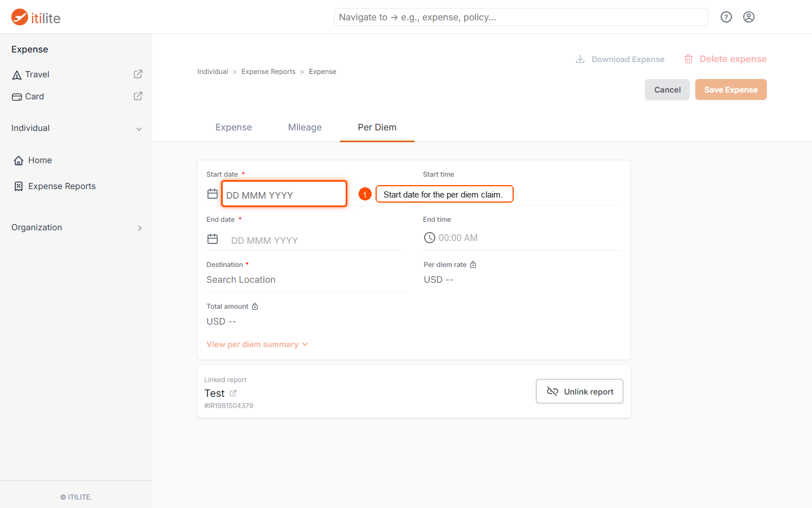The image size is (812, 508).
Task: Click the Per diem rate USD value
Action: (x=439, y=280)
